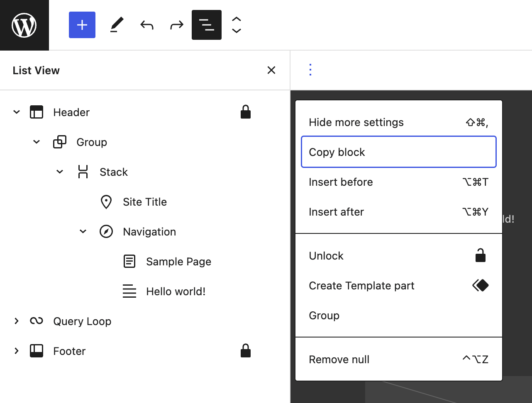Viewport: 532px width, 403px height.
Task: Click the Hello world! paragraph icon
Action: (129, 291)
